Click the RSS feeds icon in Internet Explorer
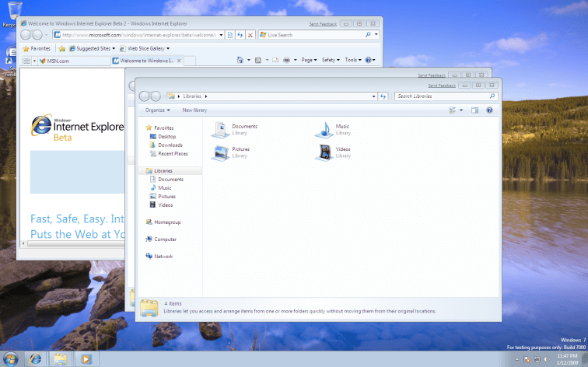The image size is (588, 367). 258,60
